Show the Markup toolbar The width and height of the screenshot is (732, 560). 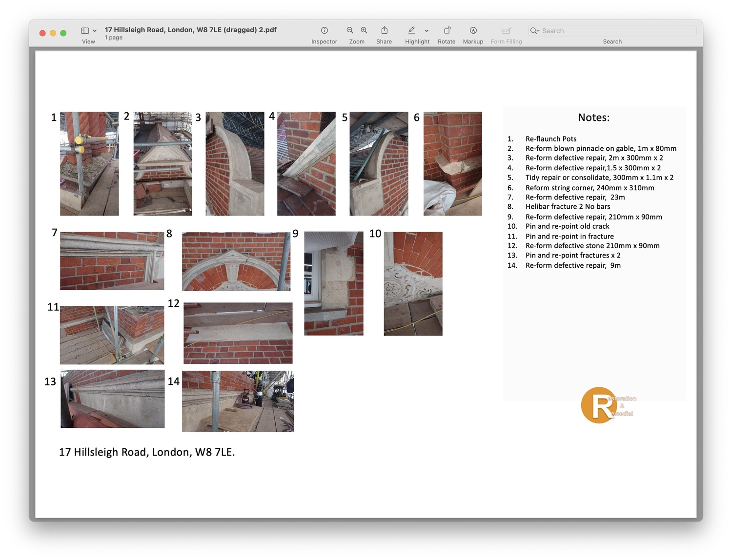pyautogui.click(x=473, y=30)
